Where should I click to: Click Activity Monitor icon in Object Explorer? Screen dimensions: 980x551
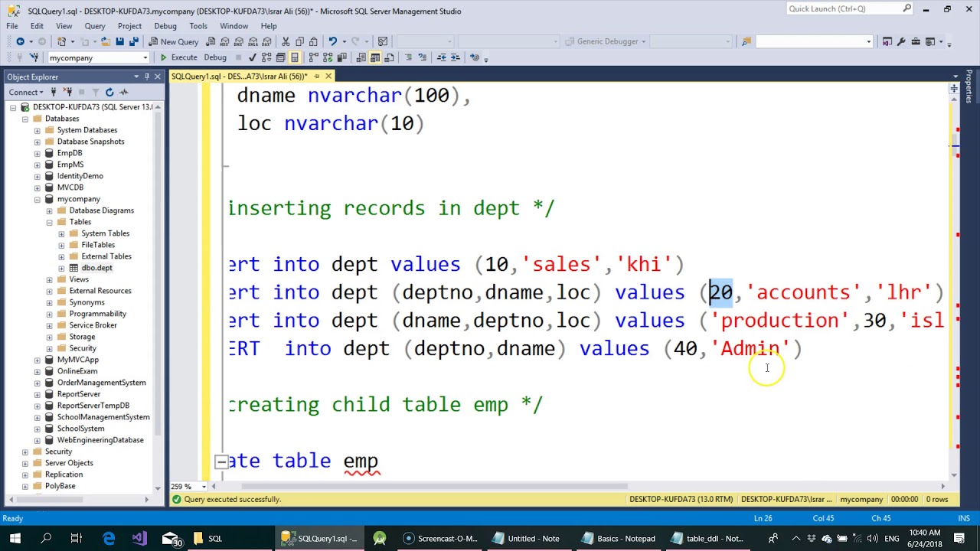[123, 92]
